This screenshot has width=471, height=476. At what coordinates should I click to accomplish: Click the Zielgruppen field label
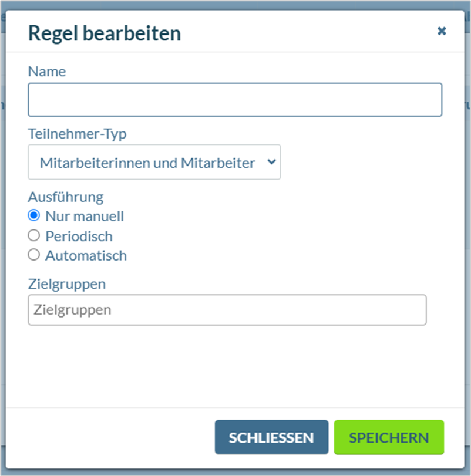click(x=67, y=285)
